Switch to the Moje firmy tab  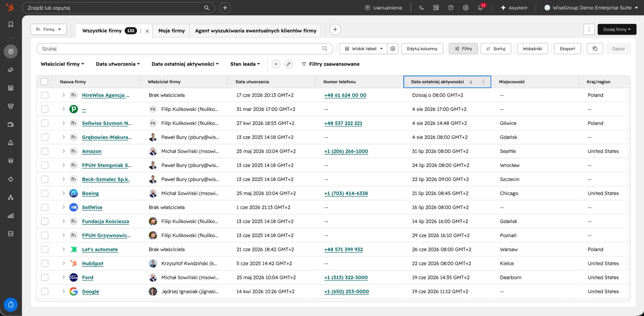[171, 31]
